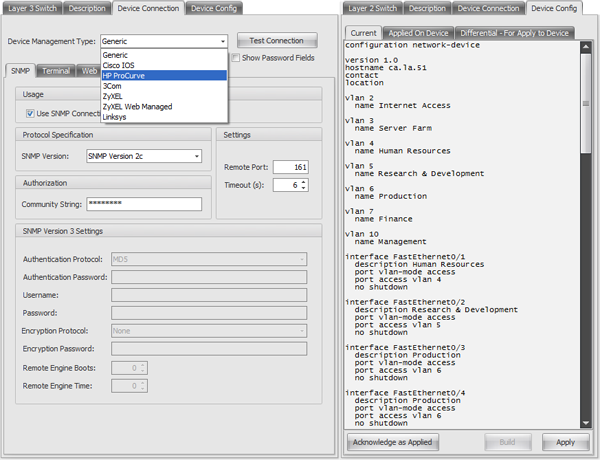The width and height of the screenshot is (600, 460).
Task: Pick Linksys from the open dropdown list
Action: pyautogui.click(x=115, y=116)
